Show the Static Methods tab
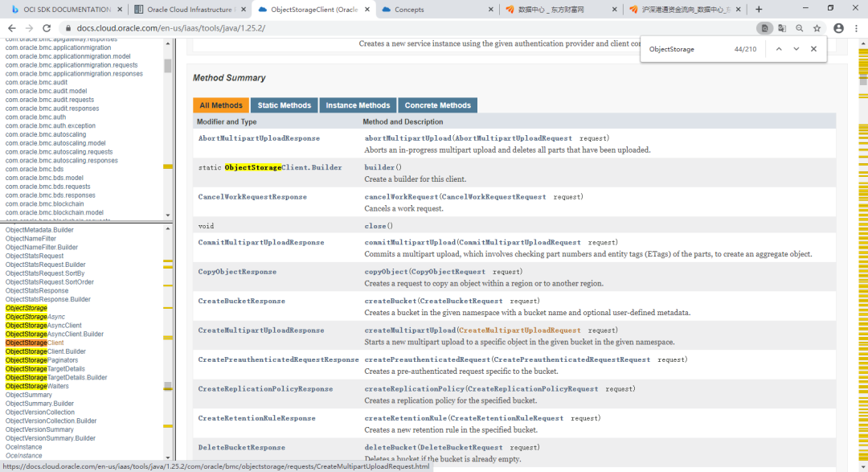The image size is (868, 472). (x=284, y=105)
